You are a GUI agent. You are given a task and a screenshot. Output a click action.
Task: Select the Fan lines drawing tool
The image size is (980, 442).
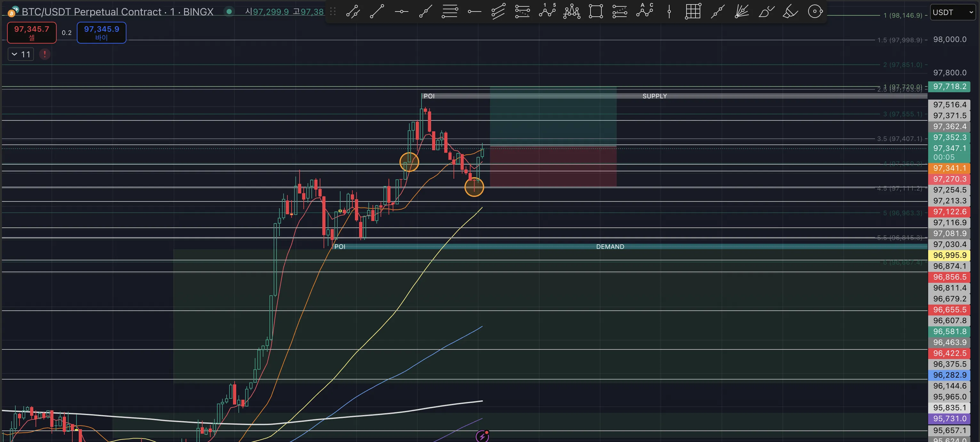pos(742,12)
